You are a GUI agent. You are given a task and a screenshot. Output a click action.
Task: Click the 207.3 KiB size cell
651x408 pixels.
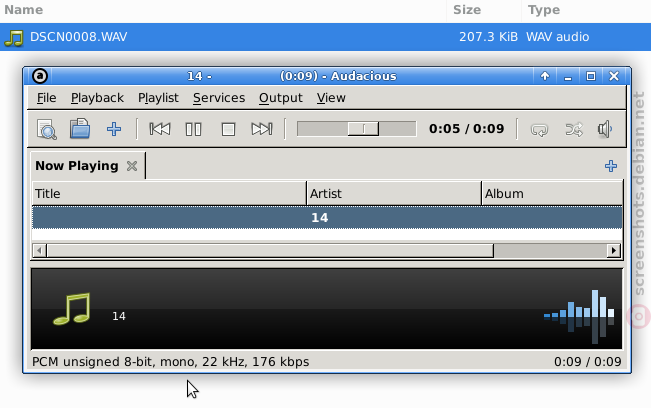[488, 37]
